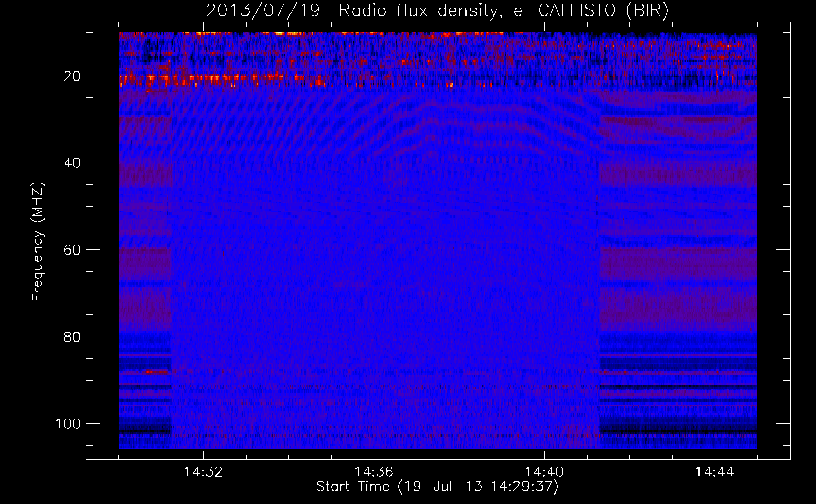Click the '14:32' time tick label
This screenshot has height=504, width=816.
(x=203, y=472)
